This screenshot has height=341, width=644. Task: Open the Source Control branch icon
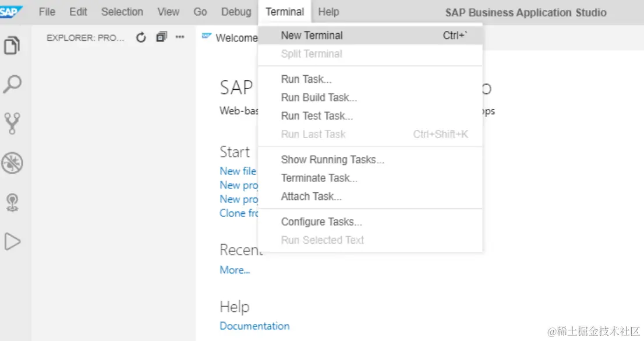click(12, 124)
